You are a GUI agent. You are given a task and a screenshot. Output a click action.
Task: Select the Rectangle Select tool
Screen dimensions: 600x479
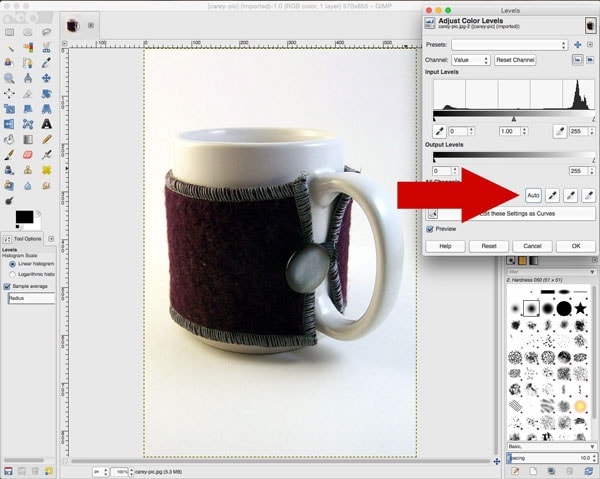tap(9, 33)
